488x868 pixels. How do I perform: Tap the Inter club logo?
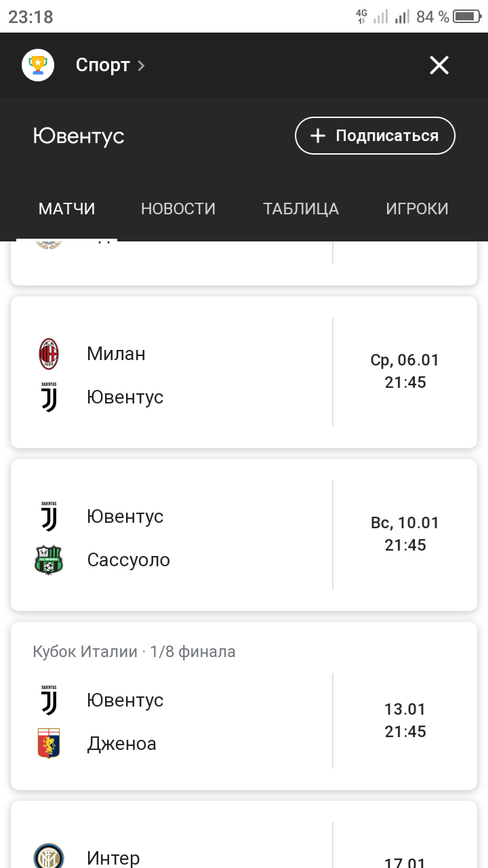(x=49, y=856)
